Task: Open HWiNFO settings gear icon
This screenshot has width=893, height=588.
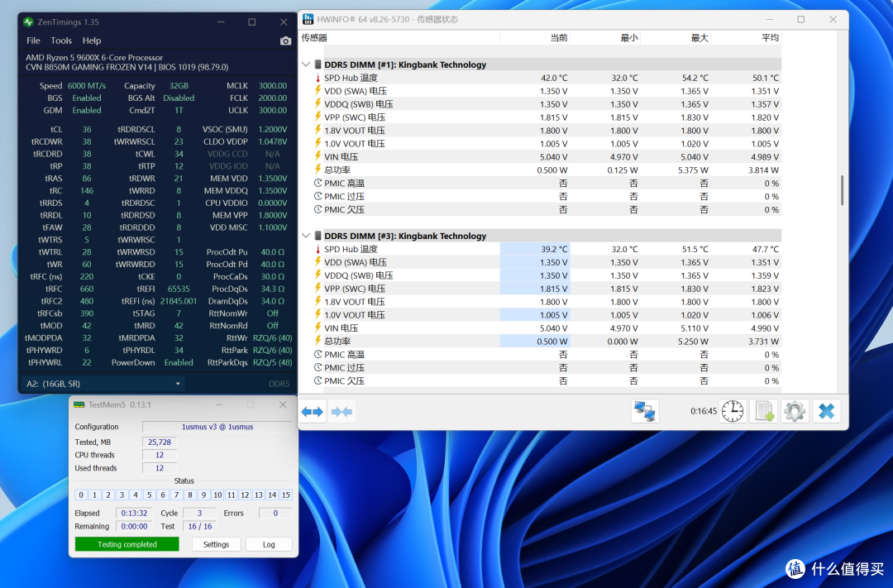Action: tap(795, 411)
